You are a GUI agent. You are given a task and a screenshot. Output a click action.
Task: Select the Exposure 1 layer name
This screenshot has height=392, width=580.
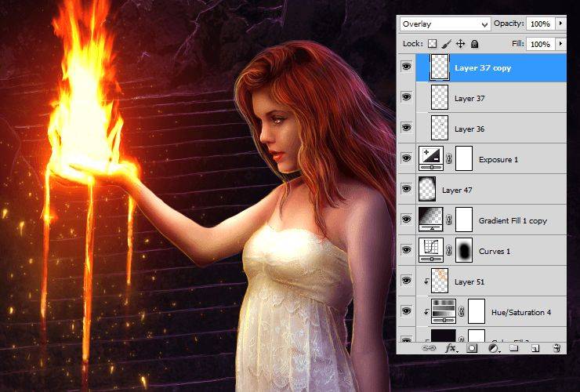tap(498, 159)
